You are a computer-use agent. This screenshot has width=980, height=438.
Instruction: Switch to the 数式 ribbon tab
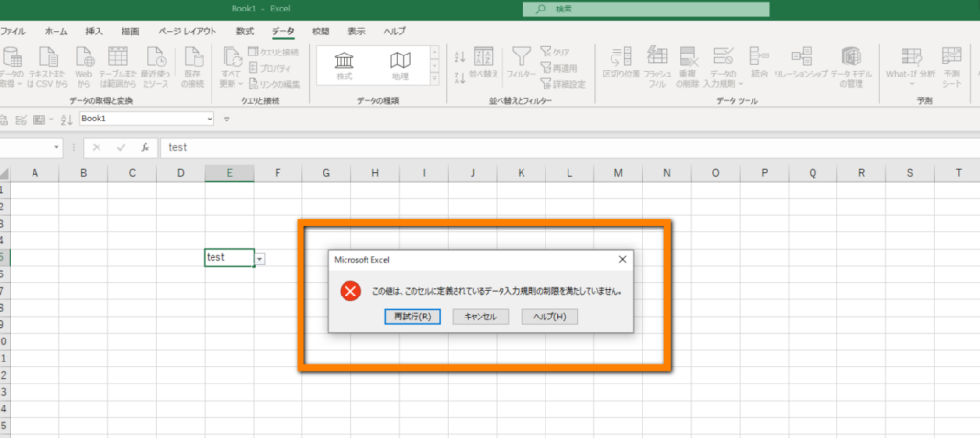point(245,32)
